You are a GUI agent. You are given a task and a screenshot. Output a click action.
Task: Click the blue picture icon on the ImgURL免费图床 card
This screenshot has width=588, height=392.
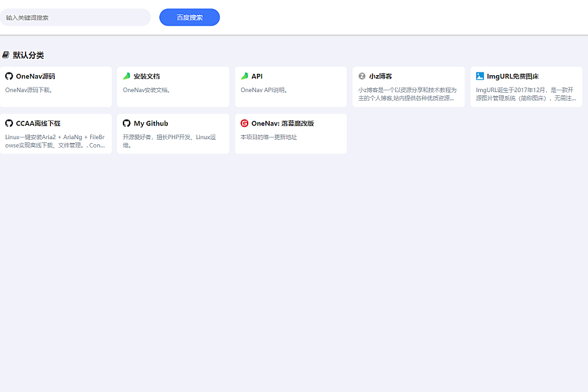pyautogui.click(x=480, y=76)
